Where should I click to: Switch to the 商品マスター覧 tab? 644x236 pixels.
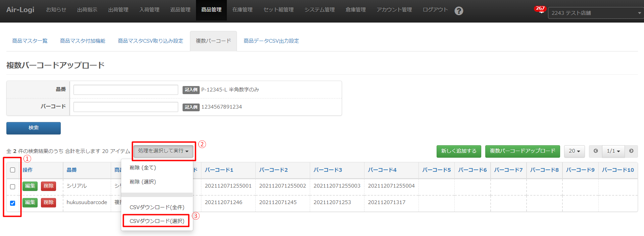pyautogui.click(x=30, y=41)
